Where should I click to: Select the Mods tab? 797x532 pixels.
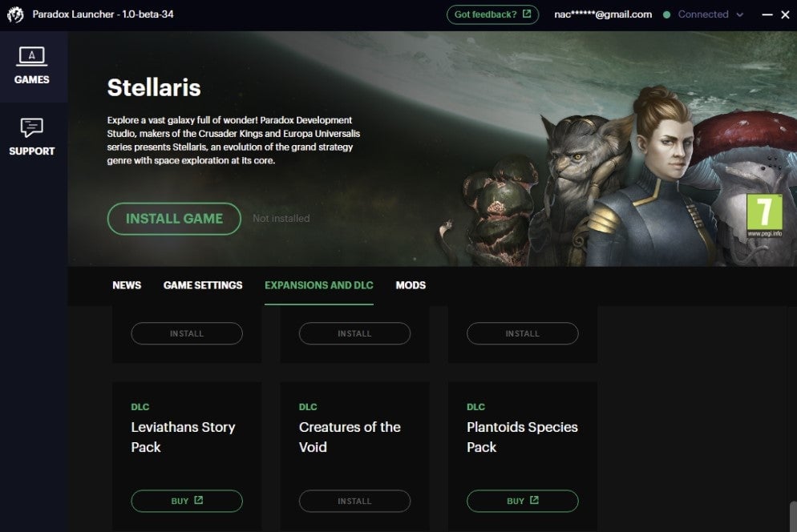pyautogui.click(x=411, y=285)
